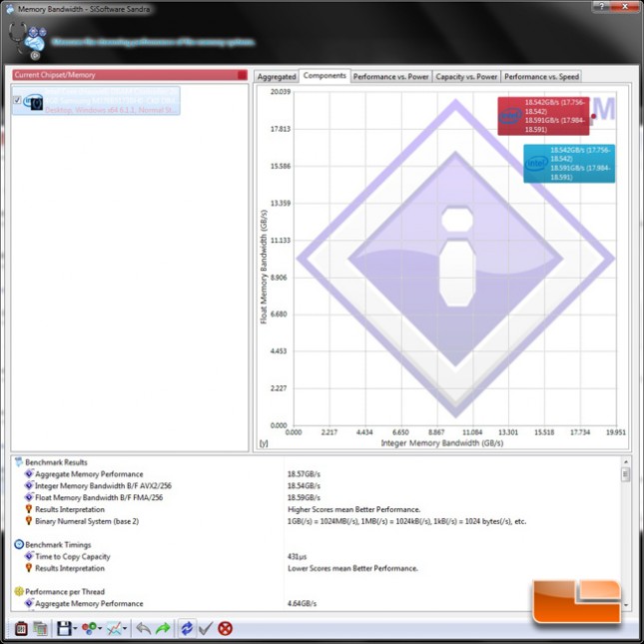644x644 pixels.
Task: Click the Intel processor icon in system list
Action: (34, 101)
